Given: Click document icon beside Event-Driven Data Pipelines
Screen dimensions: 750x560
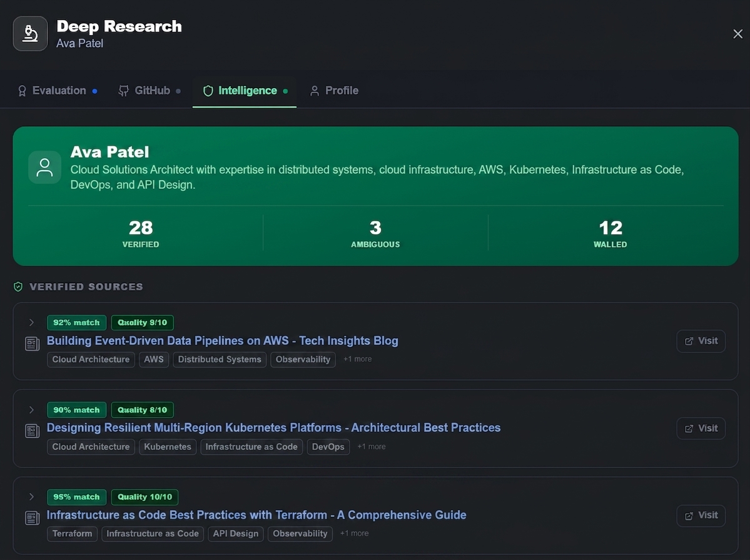Looking at the screenshot, I should click(x=32, y=344).
